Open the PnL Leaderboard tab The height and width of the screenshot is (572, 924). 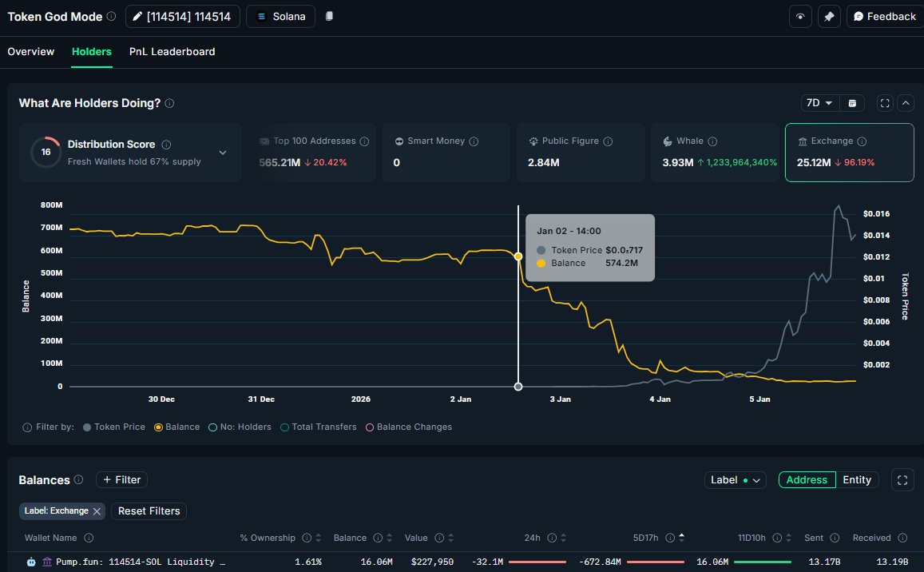(x=172, y=51)
